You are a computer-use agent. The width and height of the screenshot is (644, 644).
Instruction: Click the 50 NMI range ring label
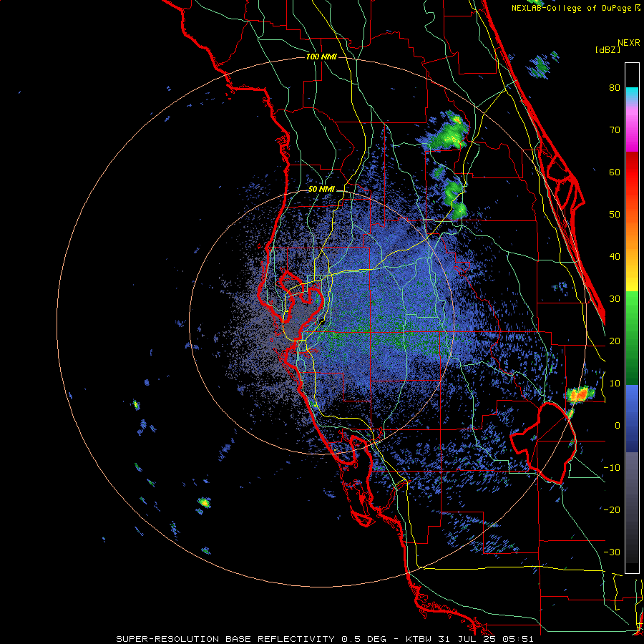point(321,190)
